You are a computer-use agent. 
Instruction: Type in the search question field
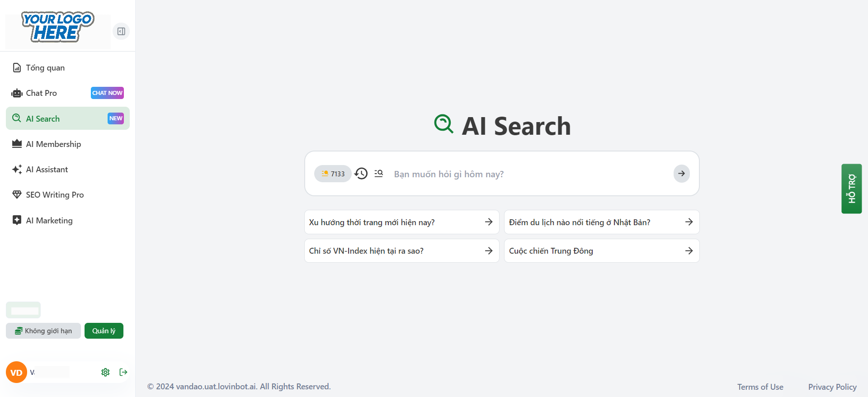coord(529,174)
